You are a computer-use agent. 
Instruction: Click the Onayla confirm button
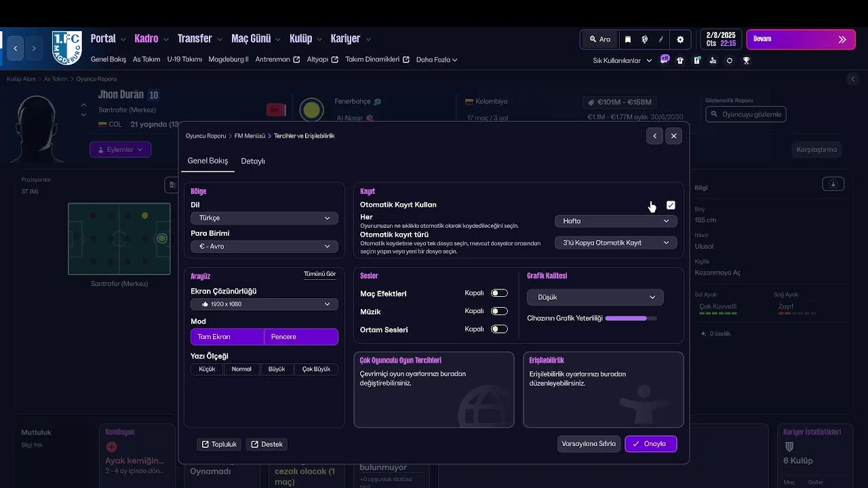(651, 444)
